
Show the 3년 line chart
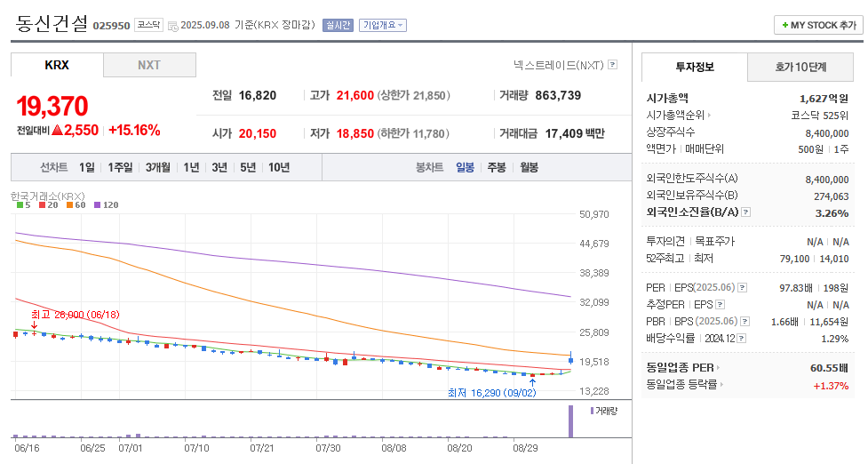point(219,167)
